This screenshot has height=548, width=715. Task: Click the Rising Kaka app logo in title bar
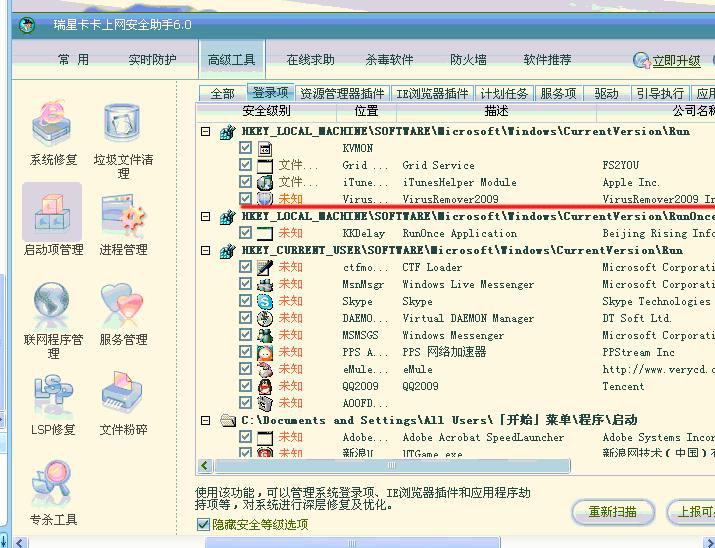click(27, 25)
